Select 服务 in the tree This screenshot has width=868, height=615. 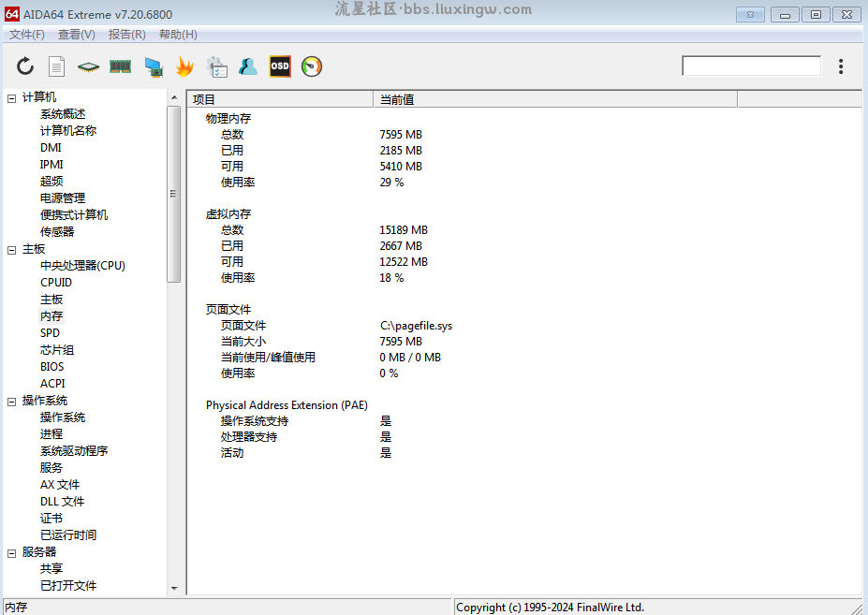click(x=51, y=468)
